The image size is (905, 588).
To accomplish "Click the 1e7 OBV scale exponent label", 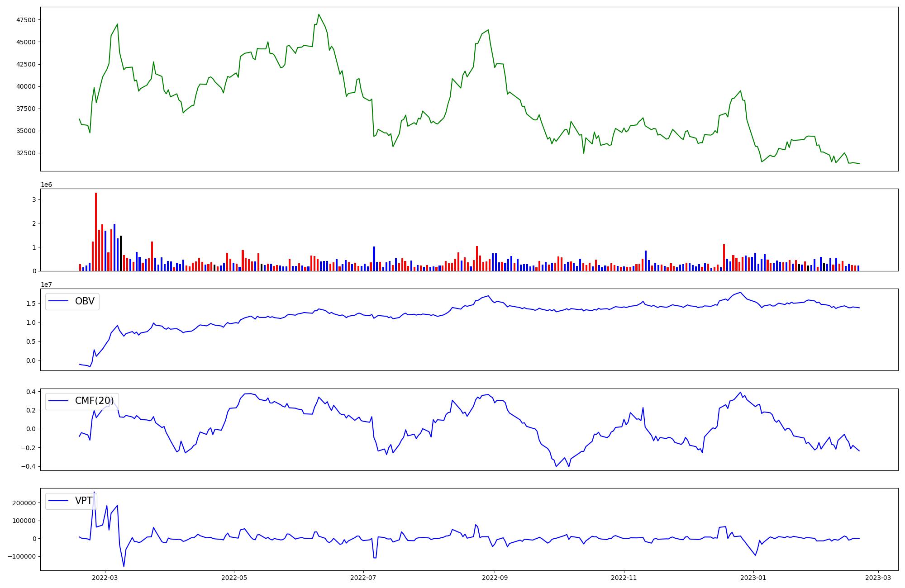I will coord(47,285).
